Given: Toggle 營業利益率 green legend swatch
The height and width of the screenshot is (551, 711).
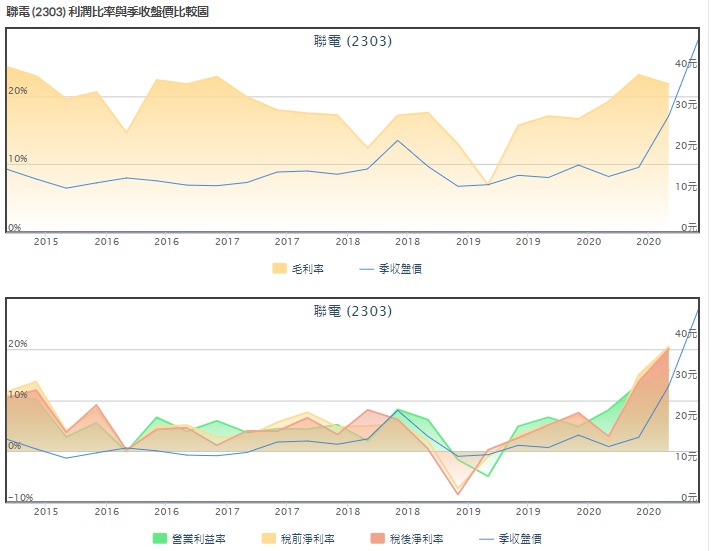Looking at the screenshot, I should 160,538.
